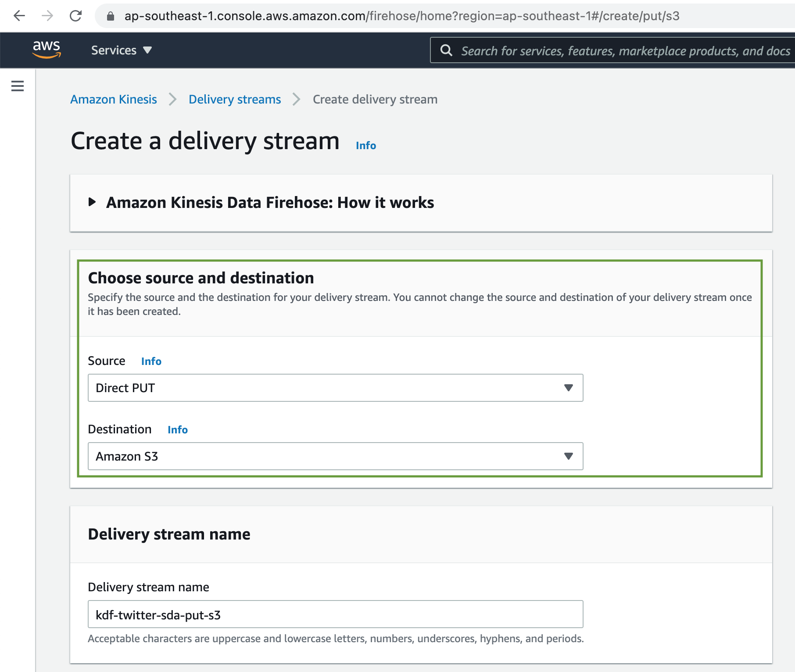795x672 pixels.
Task: Open the hamburger side navigation menu
Action: 18,86
